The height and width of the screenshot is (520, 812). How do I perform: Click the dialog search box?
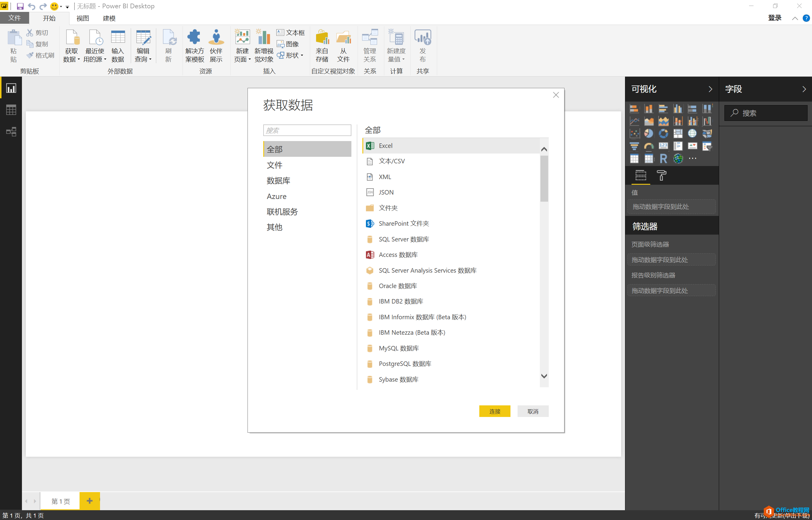point(307,130)
